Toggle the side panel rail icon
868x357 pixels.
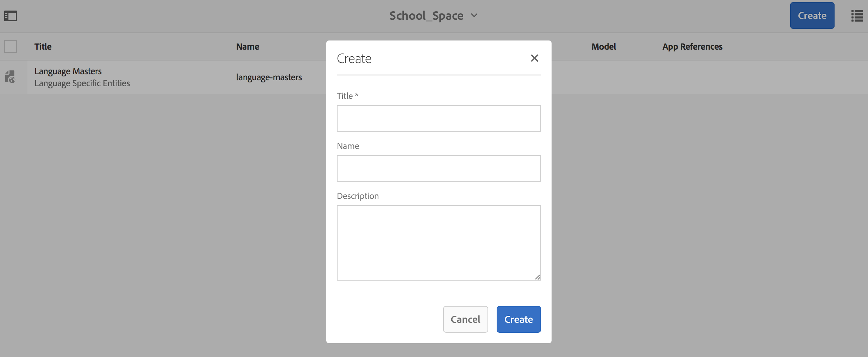(11, 16)
